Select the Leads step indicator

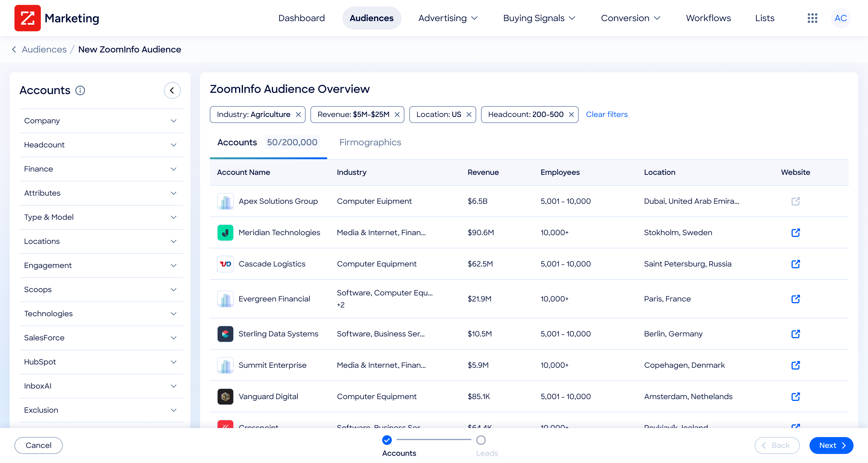point(481,440)
